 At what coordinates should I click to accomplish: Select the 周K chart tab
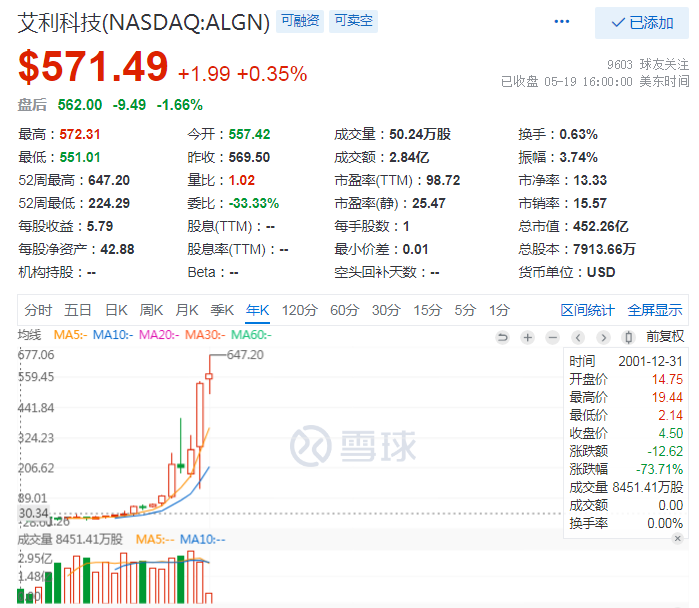point(152,310)
